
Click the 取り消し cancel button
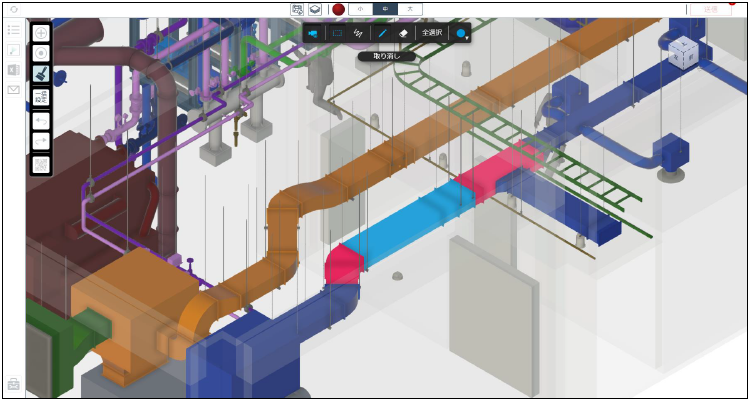(386, 56)
